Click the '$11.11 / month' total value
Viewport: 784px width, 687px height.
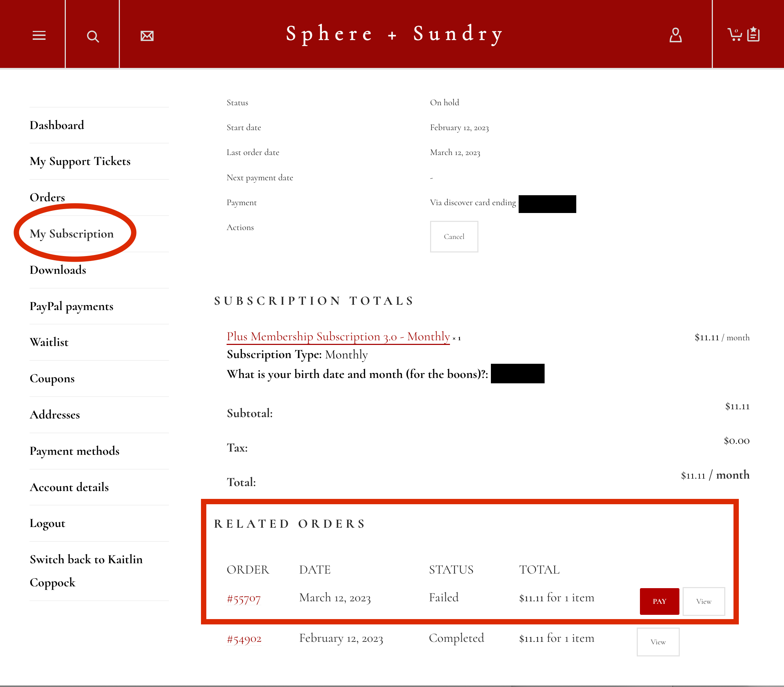[715, 475]
